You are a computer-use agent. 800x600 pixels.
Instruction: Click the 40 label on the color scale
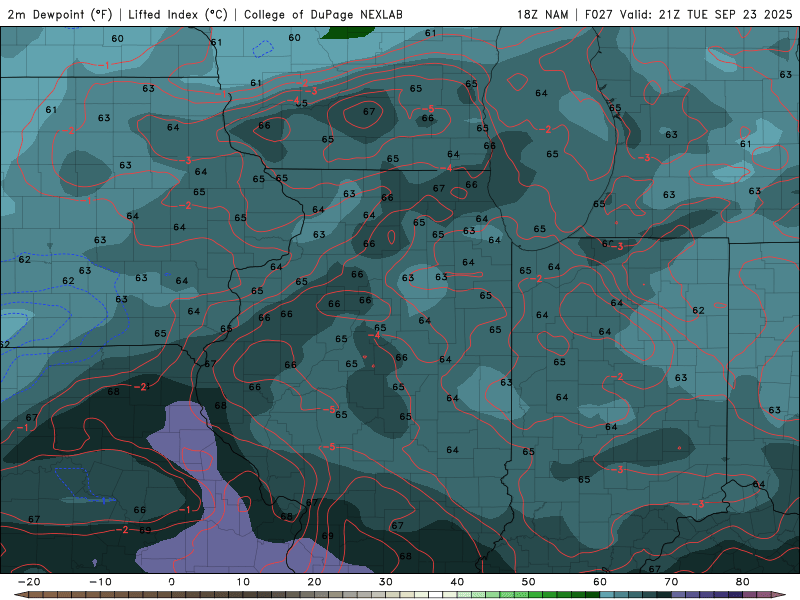pos(457,582)
